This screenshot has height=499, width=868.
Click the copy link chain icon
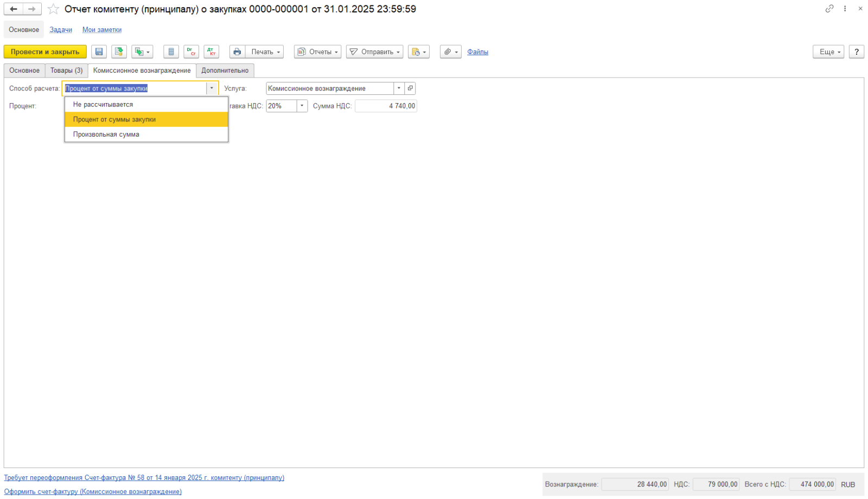[829, 9]
